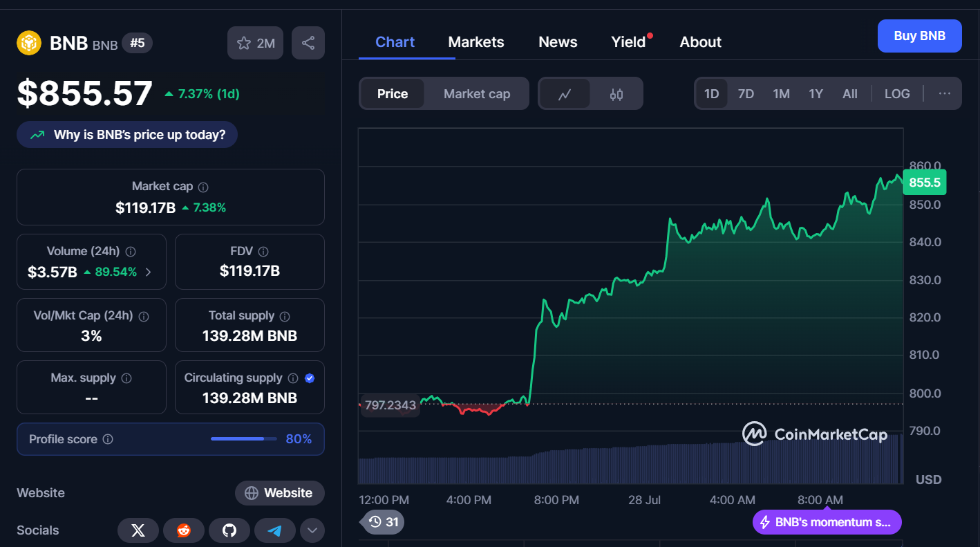Open the Reddit social link
The width and height of the screenshot is (980, 547).
point(184,530)
